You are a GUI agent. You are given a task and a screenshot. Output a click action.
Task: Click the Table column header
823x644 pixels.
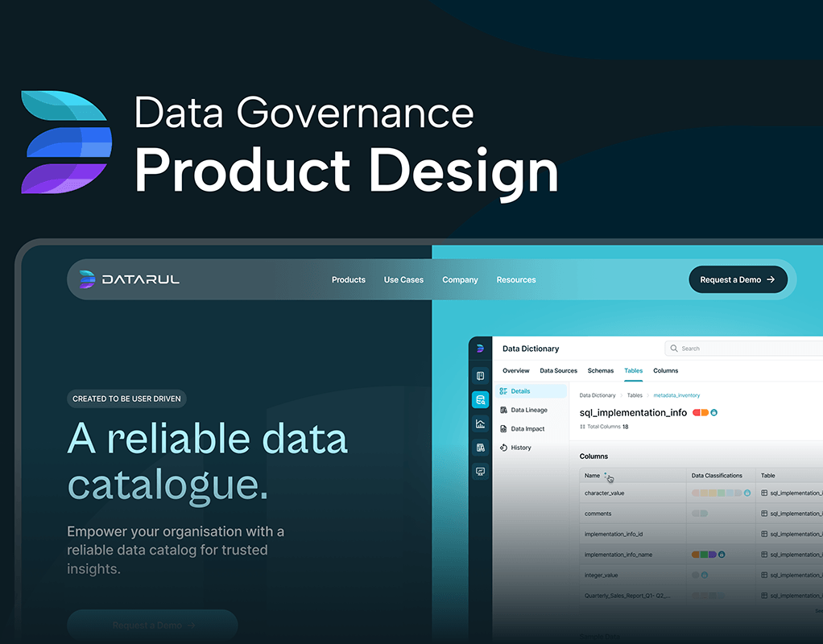[x=768, y=476]
